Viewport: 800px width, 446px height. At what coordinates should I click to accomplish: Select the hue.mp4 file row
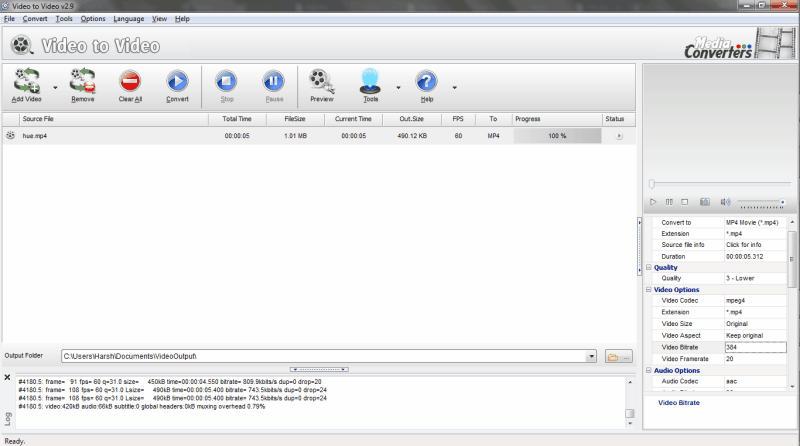point(319,136)
